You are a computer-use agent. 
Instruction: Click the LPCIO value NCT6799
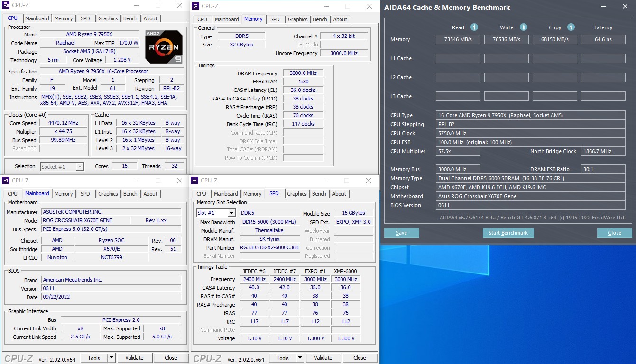[111, 257]
